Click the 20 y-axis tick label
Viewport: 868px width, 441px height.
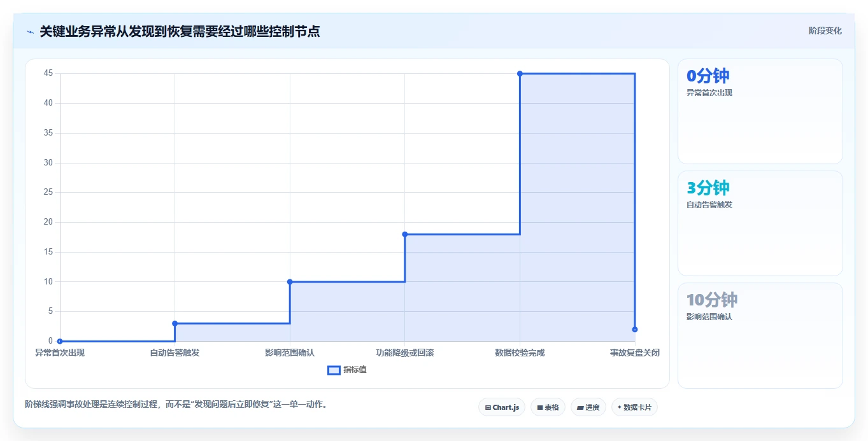48,222
